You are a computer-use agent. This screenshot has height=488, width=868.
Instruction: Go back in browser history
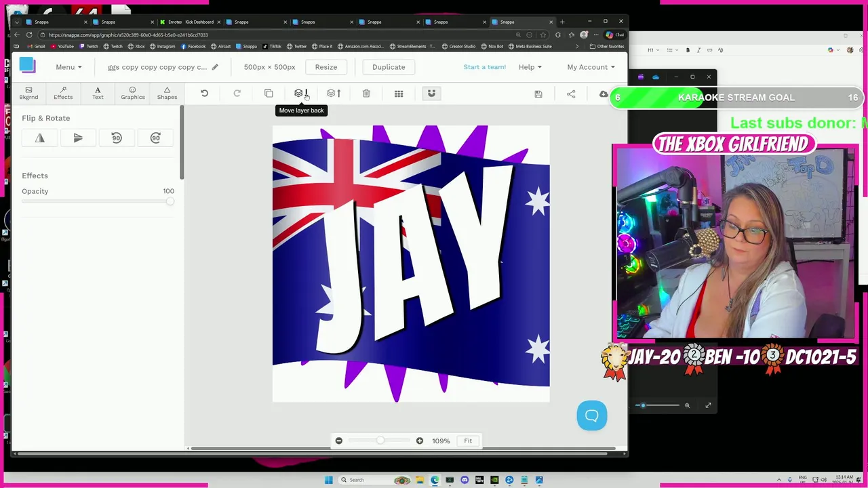(x=17, y=35)
